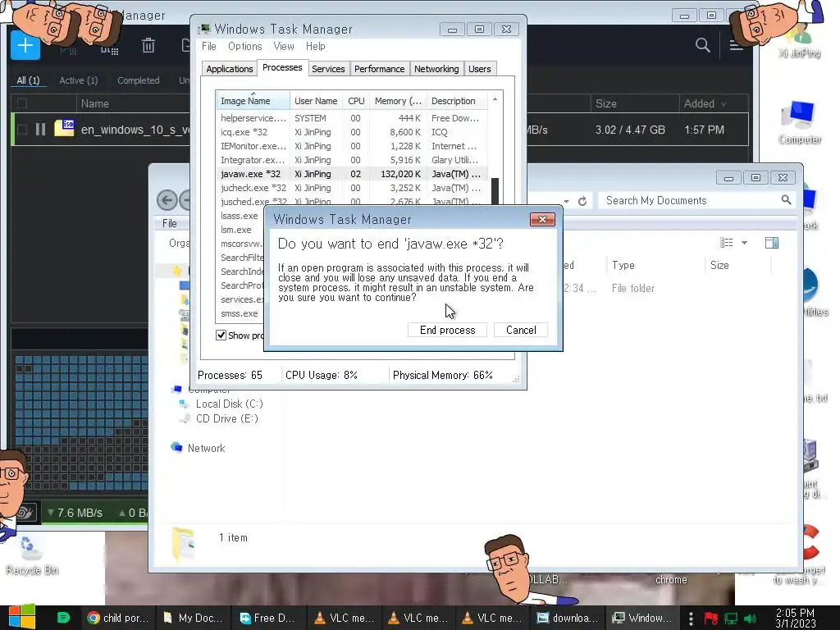Sort processes by Description column

point(457,101)
